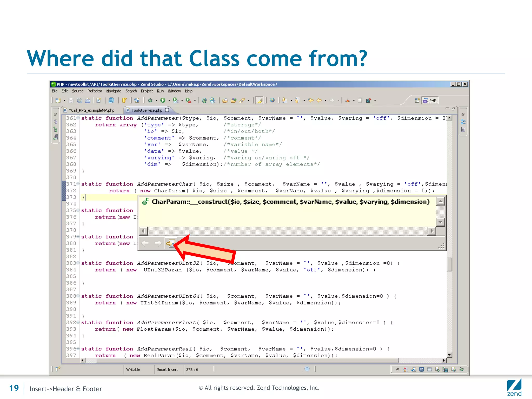Click the editor vertical scrollbar thumb
Viewport: 532px width, 399px height.
(450, 264)
